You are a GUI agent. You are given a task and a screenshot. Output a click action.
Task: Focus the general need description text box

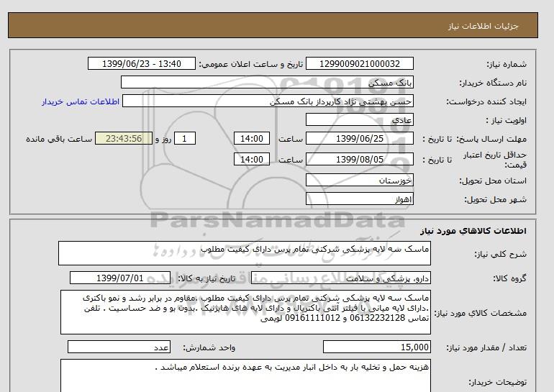tap(247, 253)
